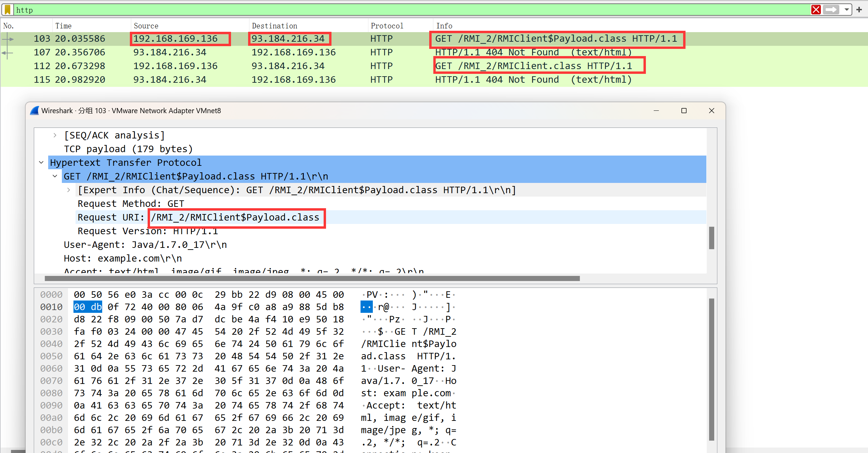The width and height of the screenshot is (868, 453).
Task: Click source 192.168.169.136 in packet 103
Action: click(175, 39)
